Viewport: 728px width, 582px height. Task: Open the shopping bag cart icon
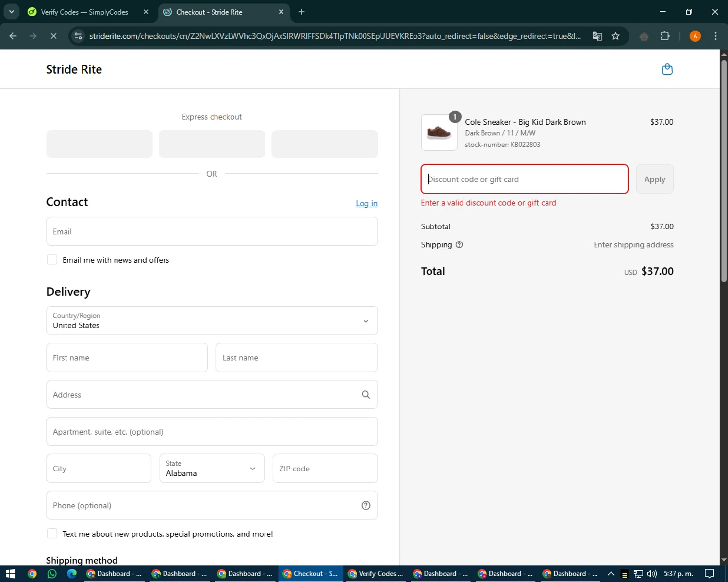tap(667, 69)
